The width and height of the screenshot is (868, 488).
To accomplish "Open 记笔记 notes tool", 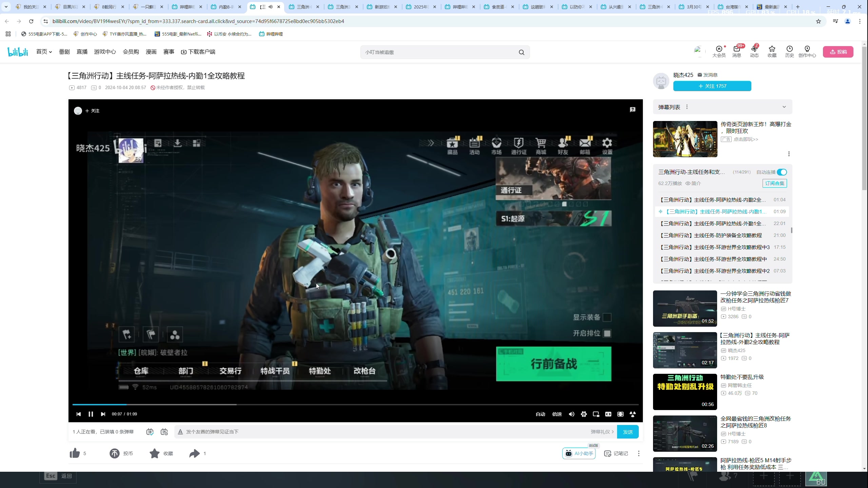I will 616,453.
